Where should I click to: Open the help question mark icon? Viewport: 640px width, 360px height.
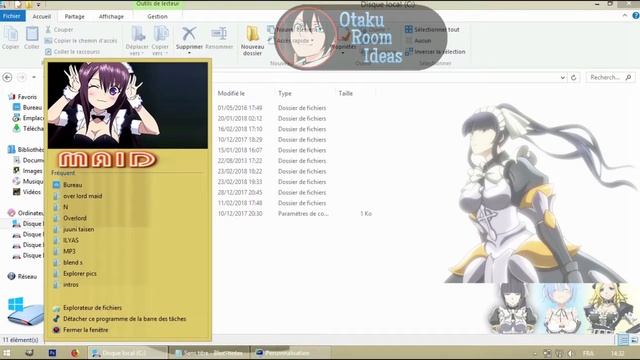[636, 16]
